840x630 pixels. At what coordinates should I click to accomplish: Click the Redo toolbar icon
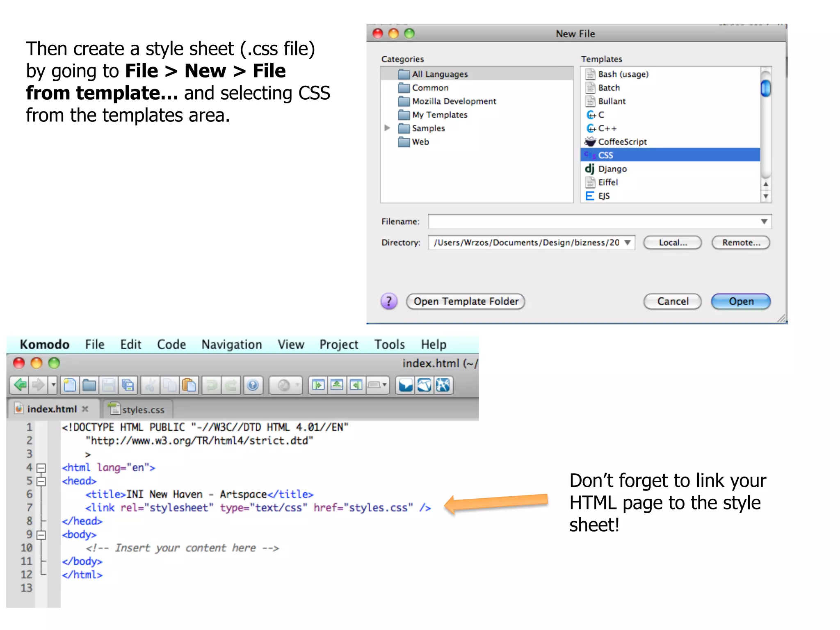(x=231, y=385)
